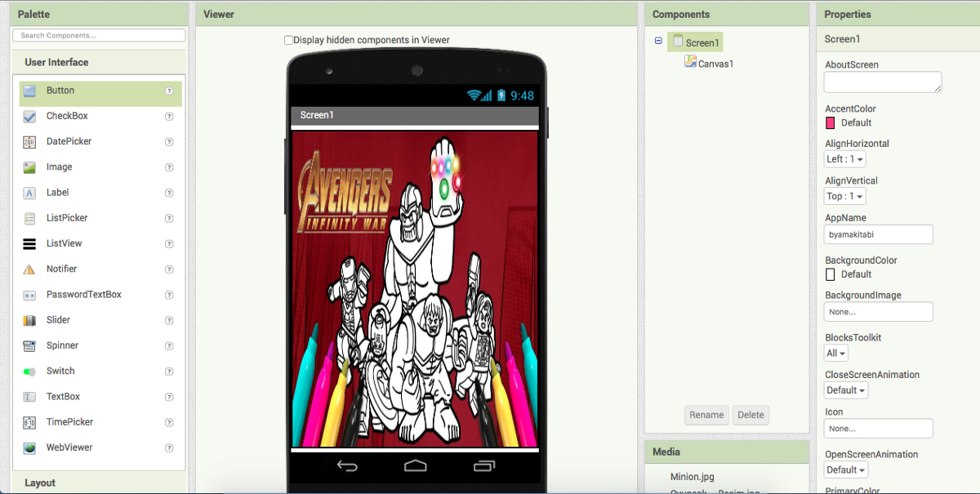Select the Switch component icon
The image size is (980, 494).
pyautogui.click(x=29, y=372)
